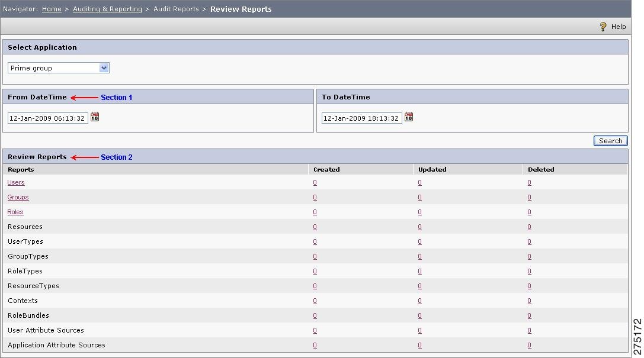Select the Application Attribute Sources label
This screenshot has height=358, width=644.
pos(57,345)
